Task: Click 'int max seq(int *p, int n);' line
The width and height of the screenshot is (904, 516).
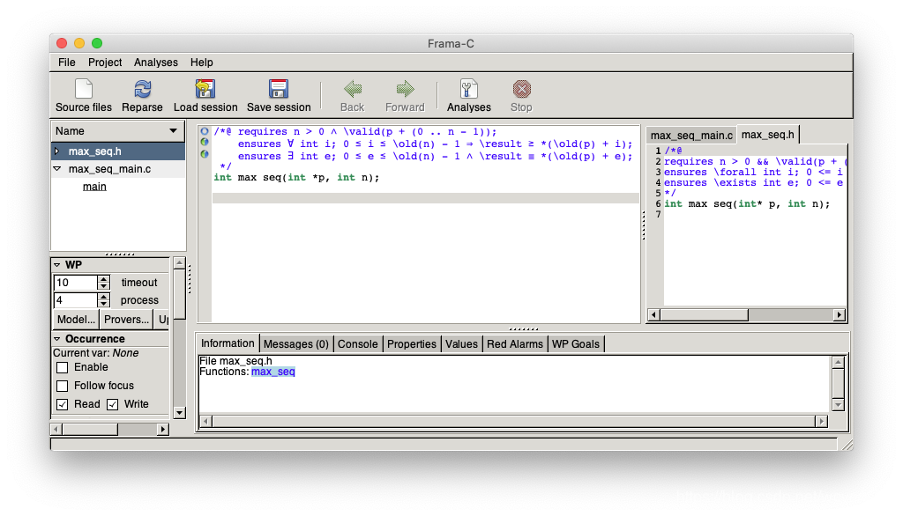Action: tap(296, 178)
